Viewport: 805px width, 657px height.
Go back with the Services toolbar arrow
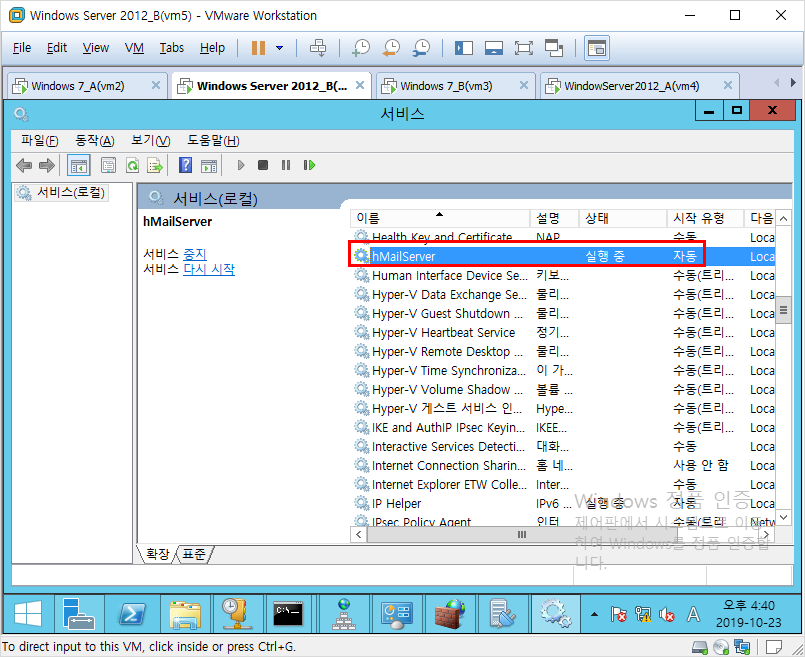point(24,165)
